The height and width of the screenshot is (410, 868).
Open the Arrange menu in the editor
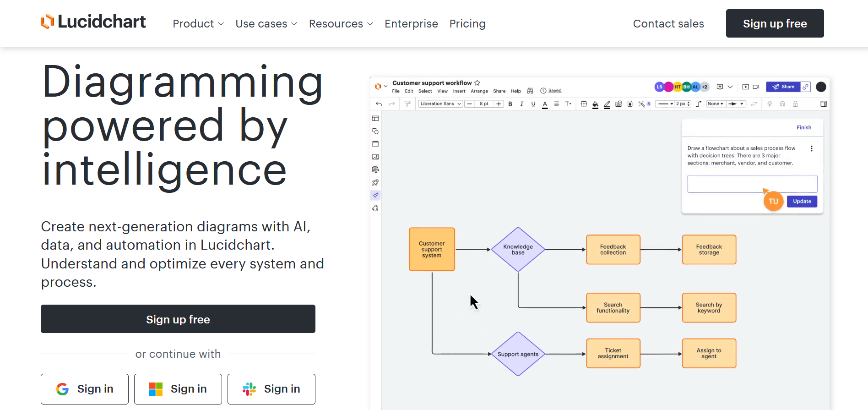[x=479, y=91]
